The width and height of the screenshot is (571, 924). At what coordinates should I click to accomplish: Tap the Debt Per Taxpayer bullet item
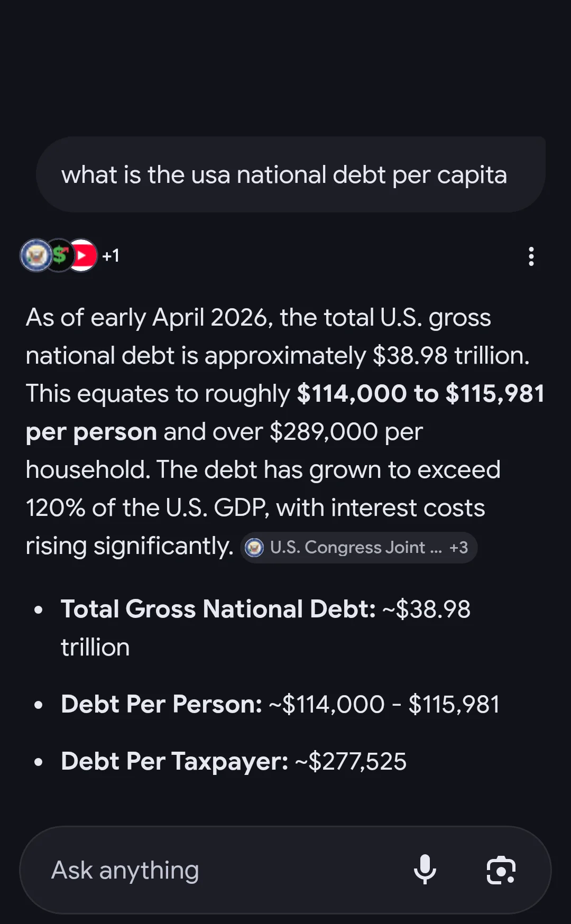(233, 761)
